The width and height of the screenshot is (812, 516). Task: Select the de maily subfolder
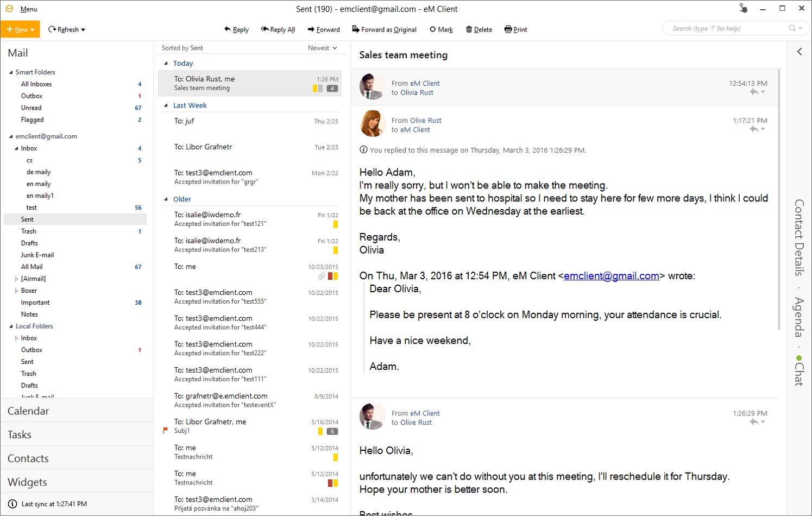click(39, 172)
